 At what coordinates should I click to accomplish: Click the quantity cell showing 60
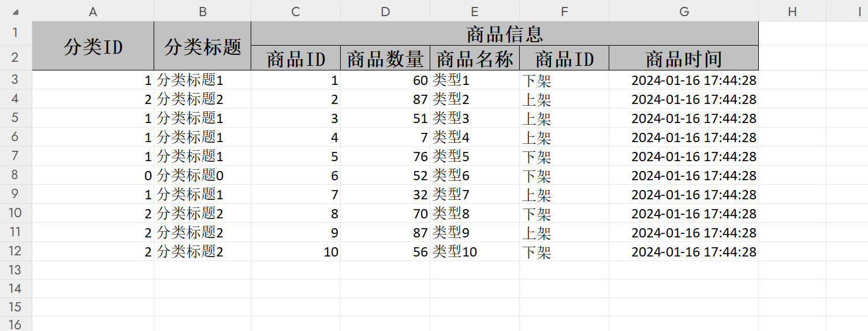coord(385,80)
